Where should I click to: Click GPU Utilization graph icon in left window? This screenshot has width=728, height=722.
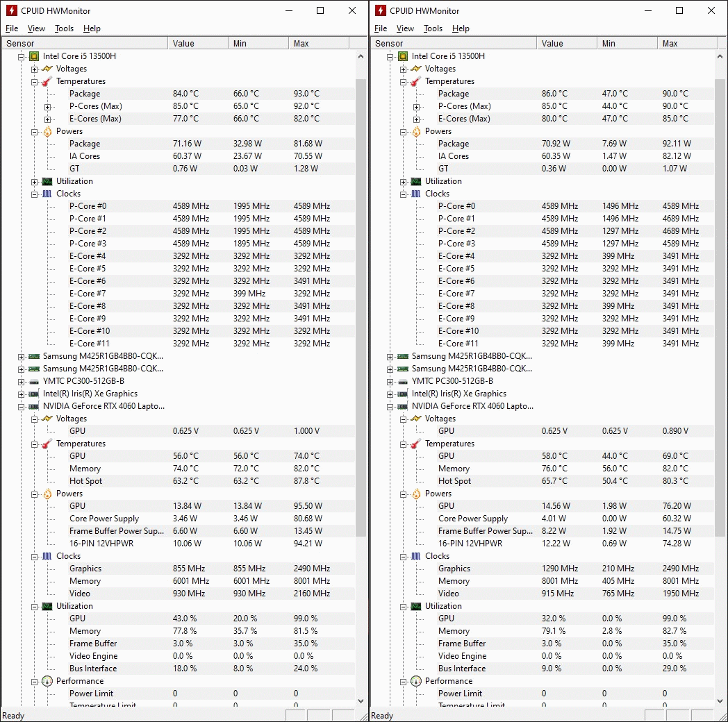(x=47, y=607)
